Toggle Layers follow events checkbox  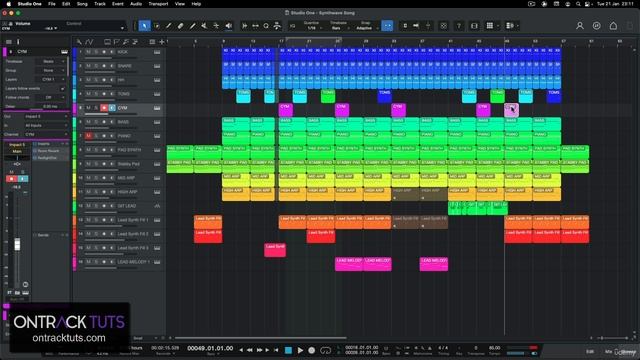pos(62,89)
